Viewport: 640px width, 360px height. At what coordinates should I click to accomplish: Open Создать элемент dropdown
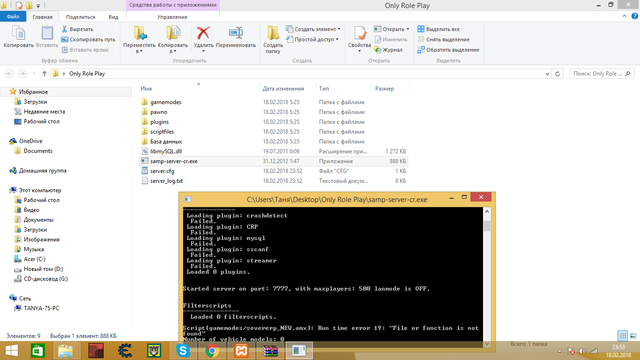coord(313,29)
